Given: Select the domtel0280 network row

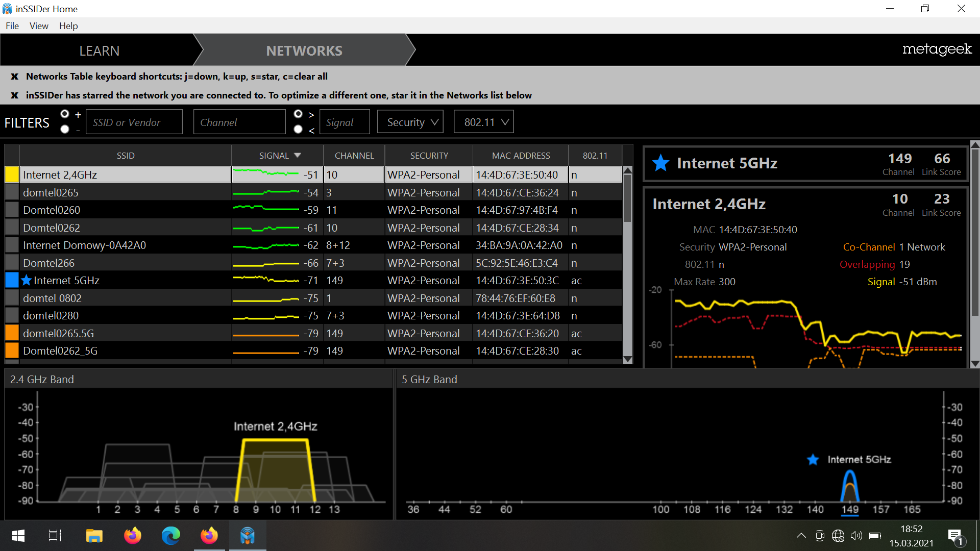Looking at the screenshot, I should click(x=313, y=316).
